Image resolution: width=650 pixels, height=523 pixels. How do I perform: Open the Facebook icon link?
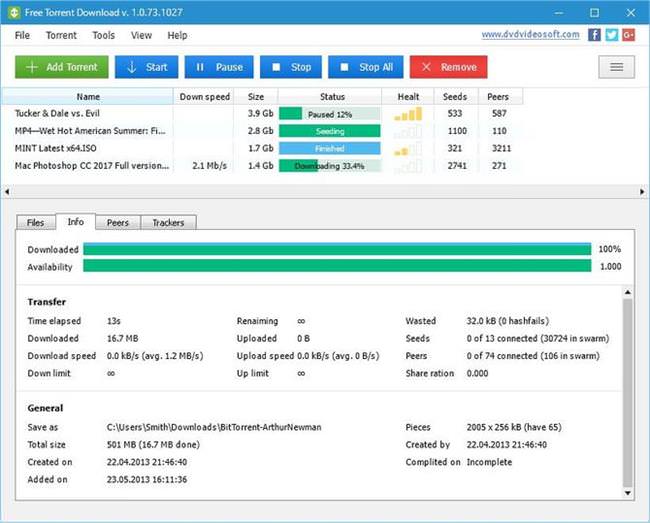pyautogui.click(x=594, y=35)
